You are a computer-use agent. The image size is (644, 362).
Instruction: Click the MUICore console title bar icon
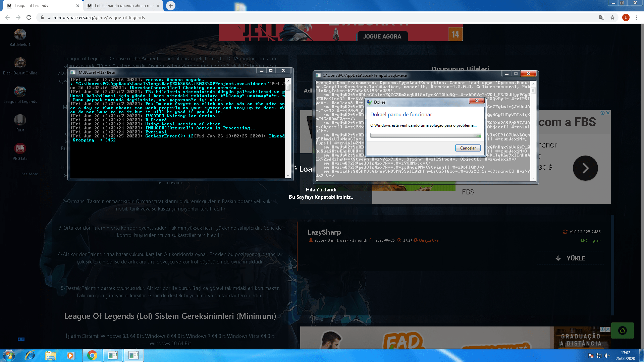(73, 72)
